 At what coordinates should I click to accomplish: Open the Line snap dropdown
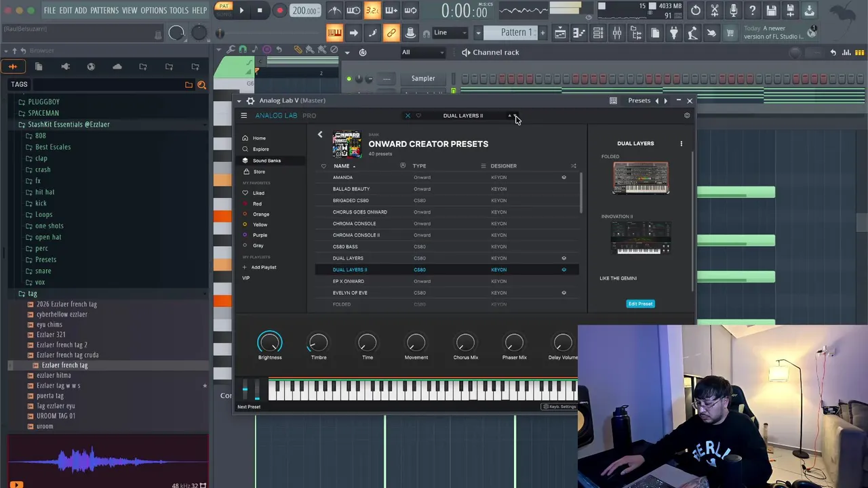click(449, 33)
